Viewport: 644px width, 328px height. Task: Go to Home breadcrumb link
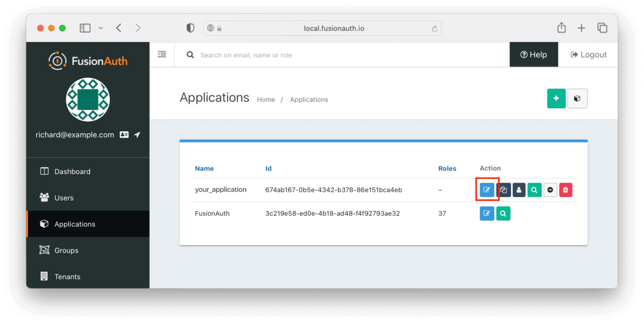266,100
